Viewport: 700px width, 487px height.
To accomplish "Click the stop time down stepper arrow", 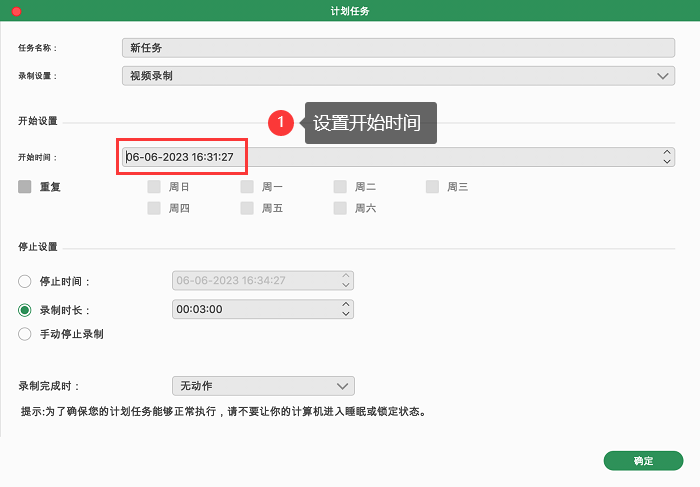I will (x=346, y=285).
